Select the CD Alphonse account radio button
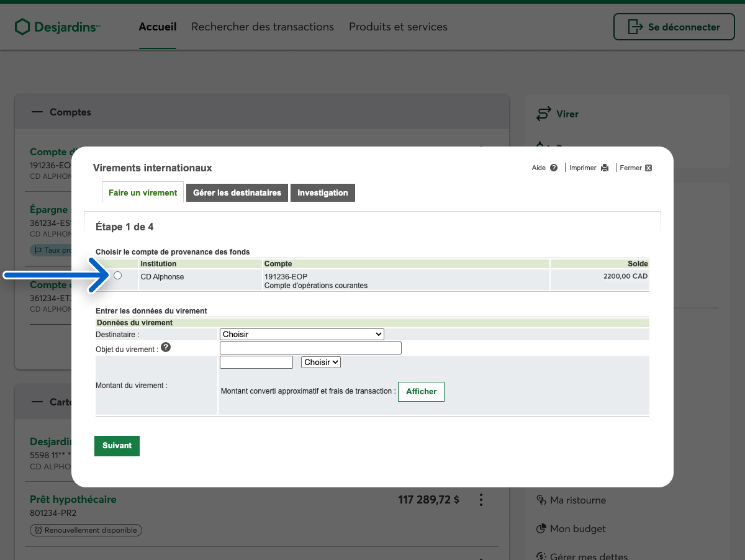This screenshot has width=745, height=560. [118, 276]
